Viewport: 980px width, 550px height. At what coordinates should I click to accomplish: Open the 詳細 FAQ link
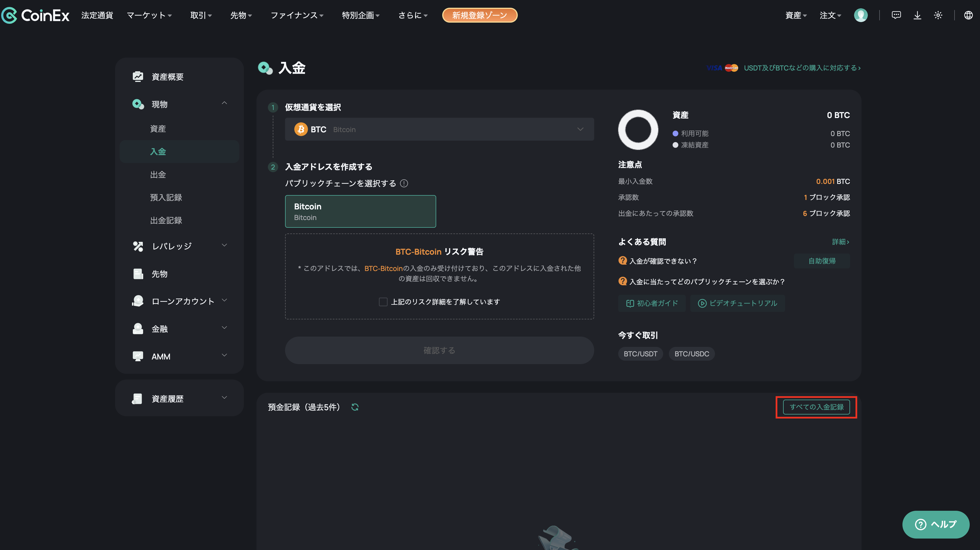pyautogui.click(x=840, y=242)
